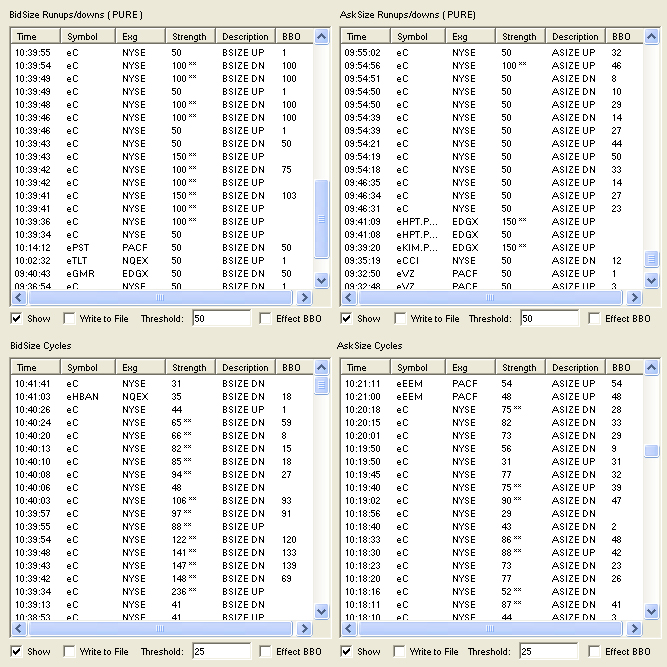Image resolution: width=667 pixels, height=667 pixels.
Task: Uncheck Show under BidSize Runups/downs
Action: pos(17,318)
